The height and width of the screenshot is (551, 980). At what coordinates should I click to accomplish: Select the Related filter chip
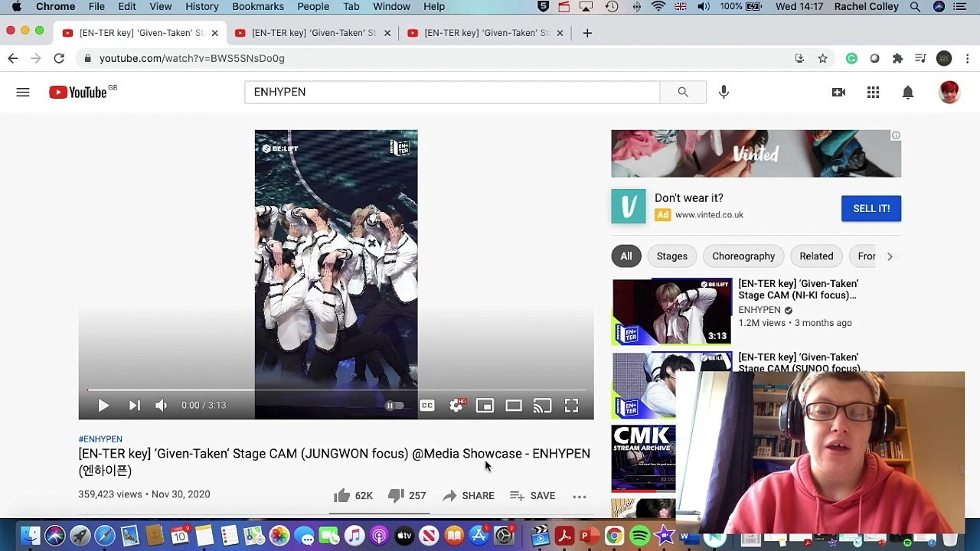pos(816,256)
